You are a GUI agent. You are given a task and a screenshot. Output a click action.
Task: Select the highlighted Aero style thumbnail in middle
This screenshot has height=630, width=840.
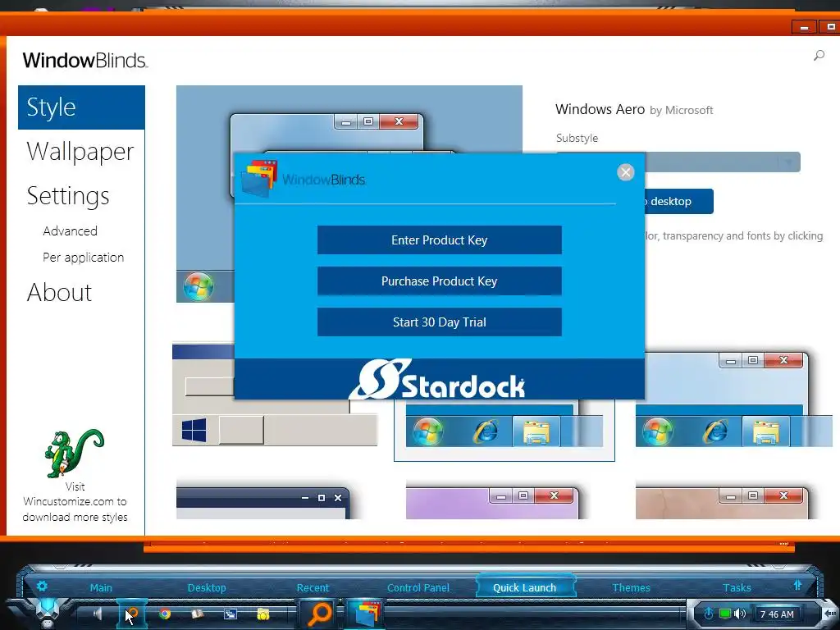tap(504, 430)
